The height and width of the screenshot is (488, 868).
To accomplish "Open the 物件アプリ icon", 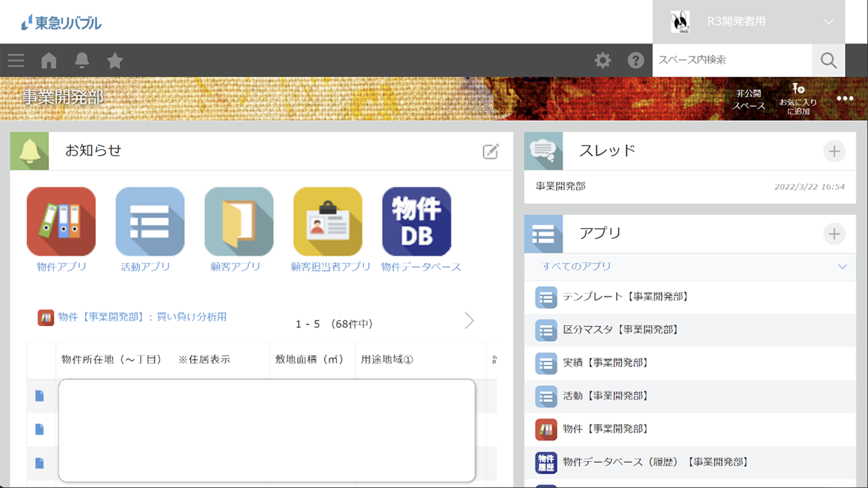I will coord(61,222).
